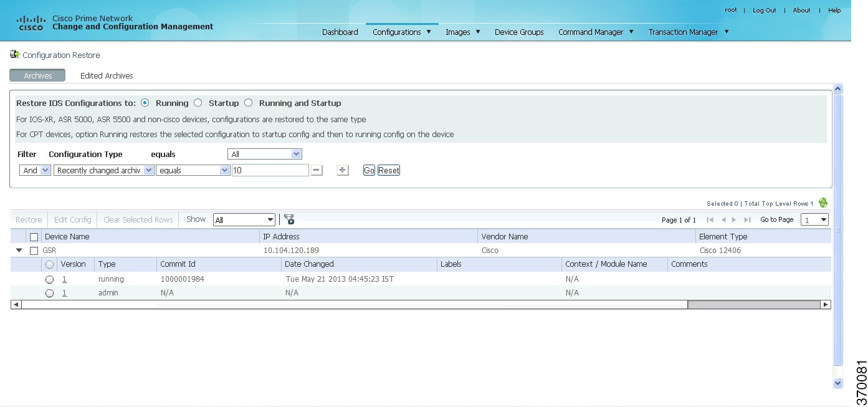This screenshot has height=407, width=868.
Task: Go to next page arrow icon
Action: click(734, 219)
